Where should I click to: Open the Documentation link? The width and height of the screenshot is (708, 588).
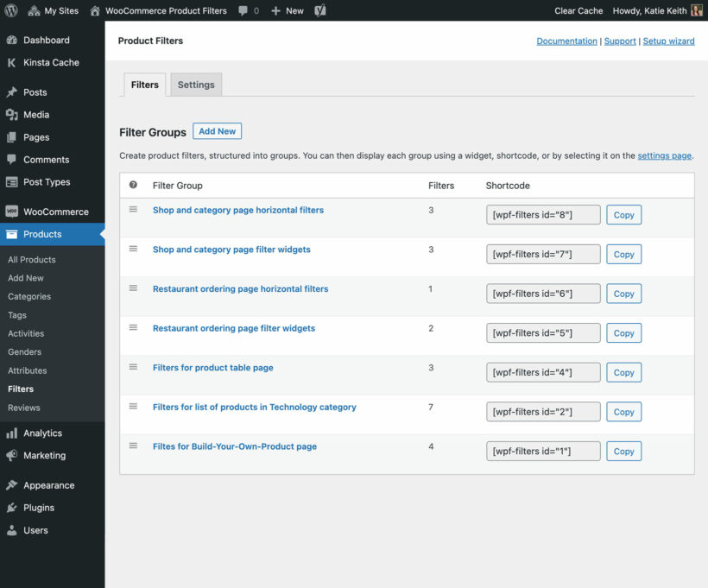(x=566, y=41)
